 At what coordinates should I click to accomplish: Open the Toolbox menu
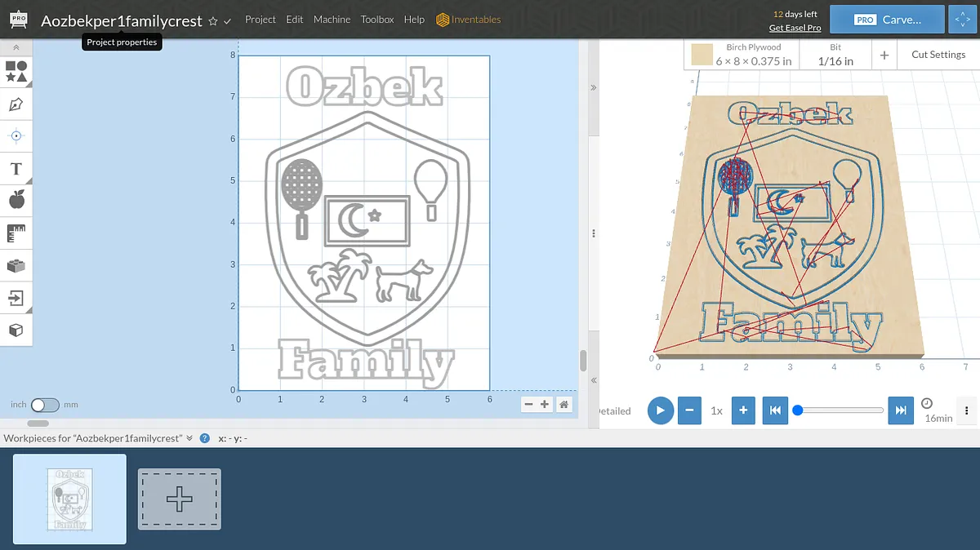pos(377,20)
